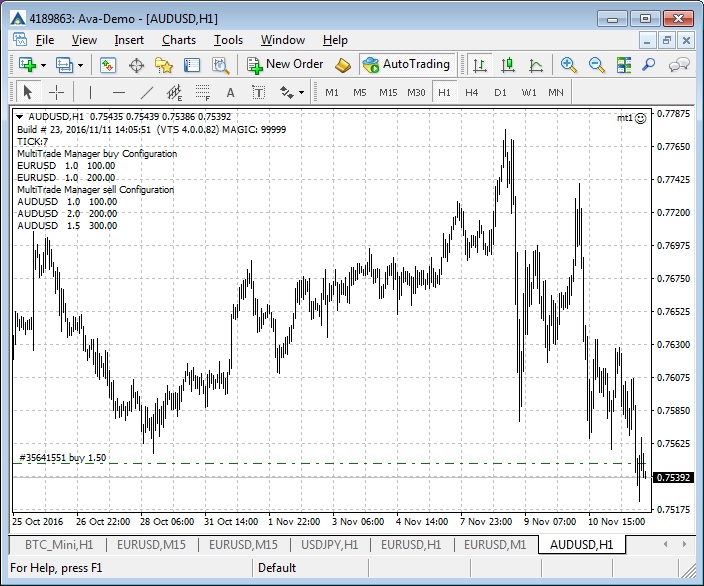Select the H4 timeframe

471,93
